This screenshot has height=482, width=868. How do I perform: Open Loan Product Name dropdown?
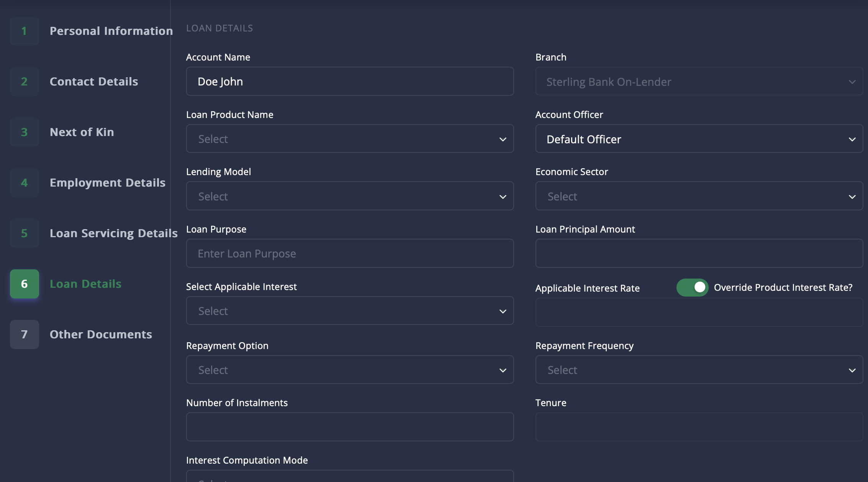click(349, 139)
